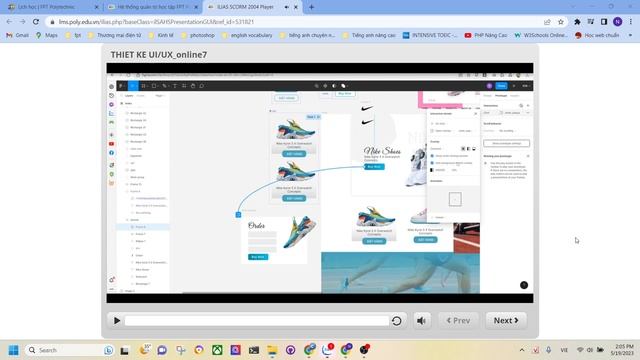Open the Maps bookmark
The image size is (640, 360).
[x=47, y=36]
